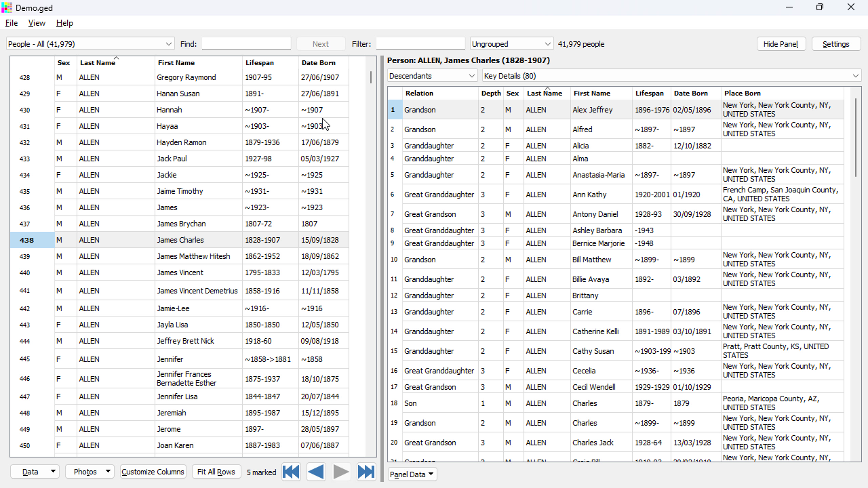Select Jennifer Frances Bernadette Esther row

coord(180,378)
